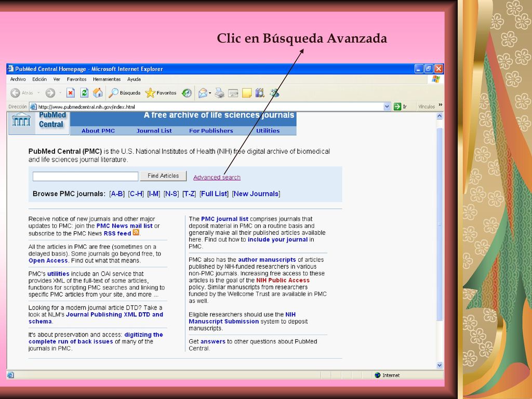Browse journals I-M link
This screenshot has height=399, width=532.
click(154, 194)
